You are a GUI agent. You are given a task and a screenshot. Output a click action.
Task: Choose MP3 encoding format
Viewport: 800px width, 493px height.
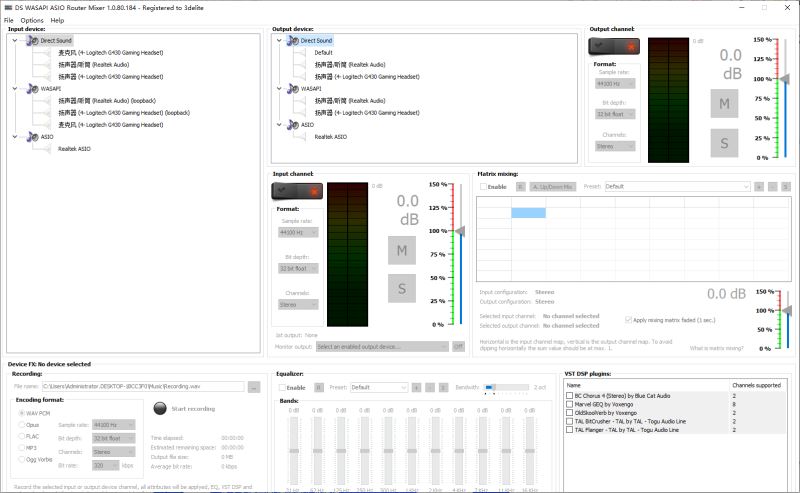click(x=22, y=448)
